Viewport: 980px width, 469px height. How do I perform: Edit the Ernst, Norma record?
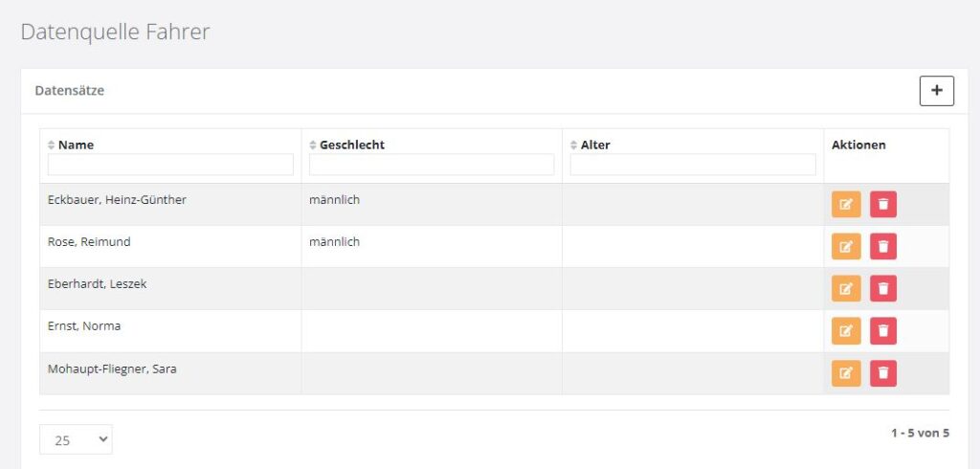pos(846,331)
